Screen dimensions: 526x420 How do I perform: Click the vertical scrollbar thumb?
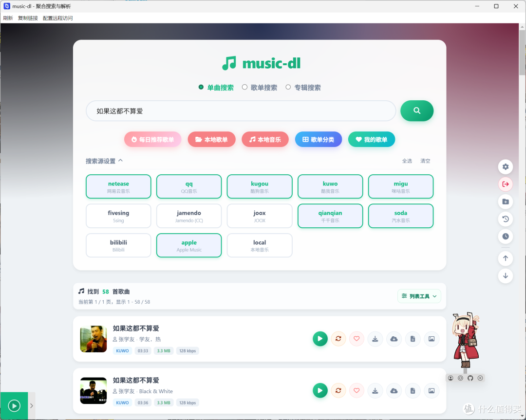pos(522,53)
